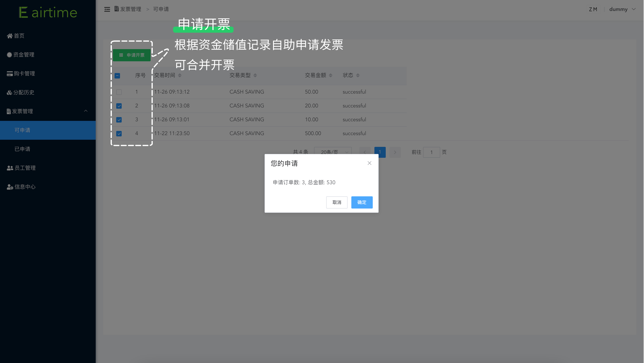
Task: Sort by 交易金额 column arrows
Action: tap(331, 75)
